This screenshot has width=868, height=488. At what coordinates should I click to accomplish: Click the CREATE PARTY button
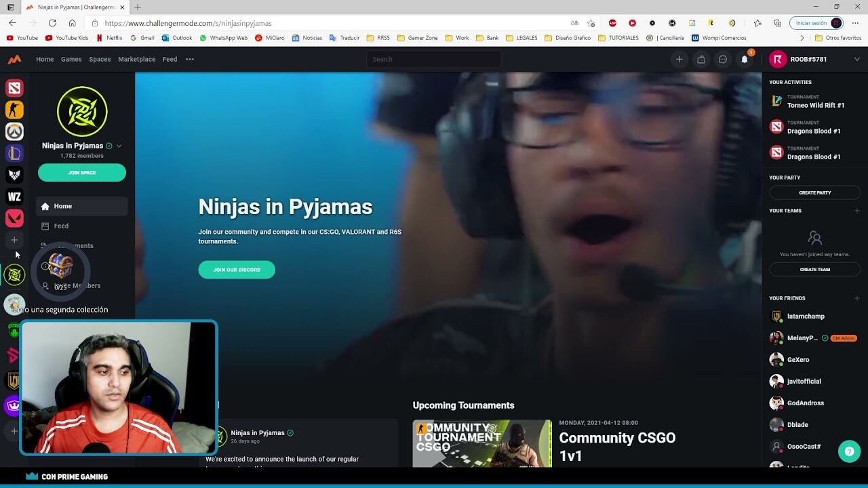(814, 192)
